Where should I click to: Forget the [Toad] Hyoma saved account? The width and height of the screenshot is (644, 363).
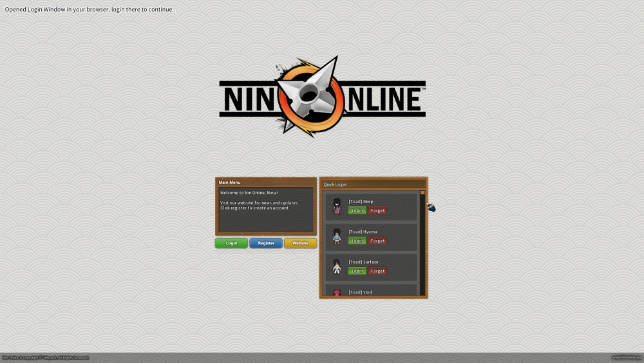click(x=377, y=241)
